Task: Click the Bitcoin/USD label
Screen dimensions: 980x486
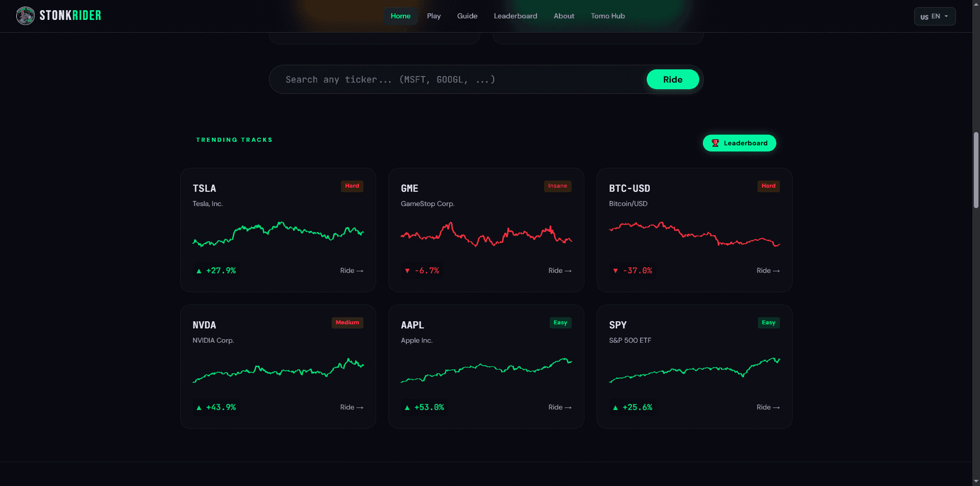Action: (628, 204)
